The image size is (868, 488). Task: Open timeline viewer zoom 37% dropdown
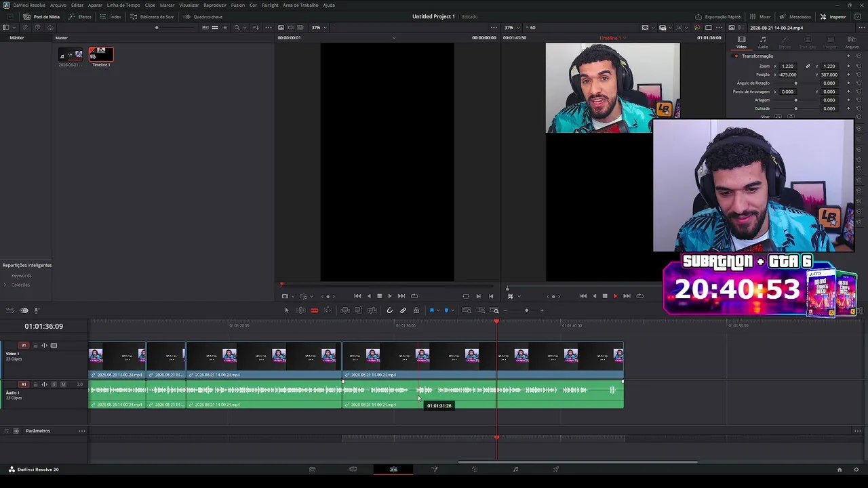[x=511, y=28]
